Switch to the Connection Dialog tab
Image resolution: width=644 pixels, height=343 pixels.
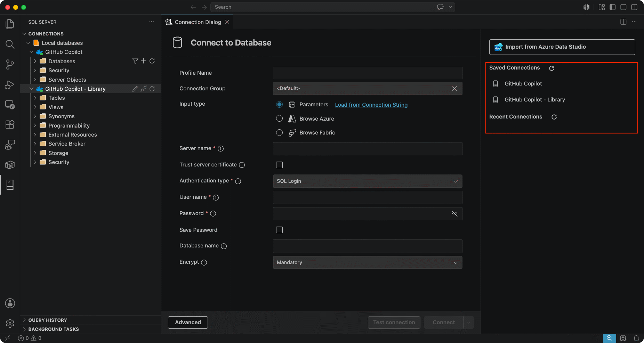[x=198, y=22]
